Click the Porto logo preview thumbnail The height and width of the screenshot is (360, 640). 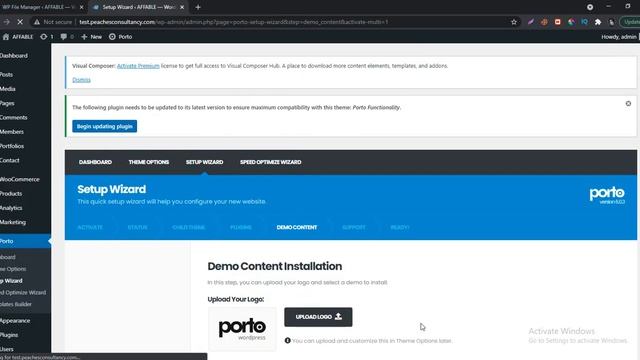pos(242,329)
